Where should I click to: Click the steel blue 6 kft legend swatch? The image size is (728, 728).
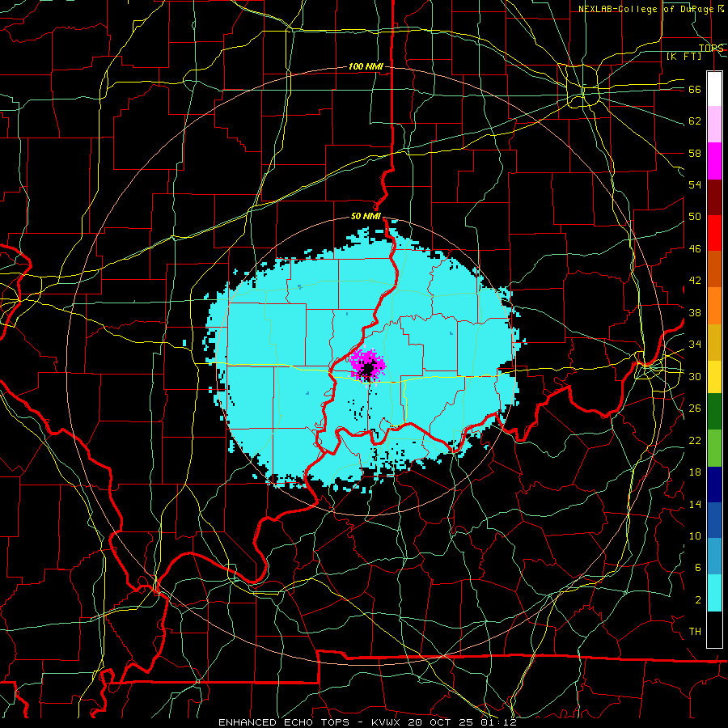click(x=714, y=557)
